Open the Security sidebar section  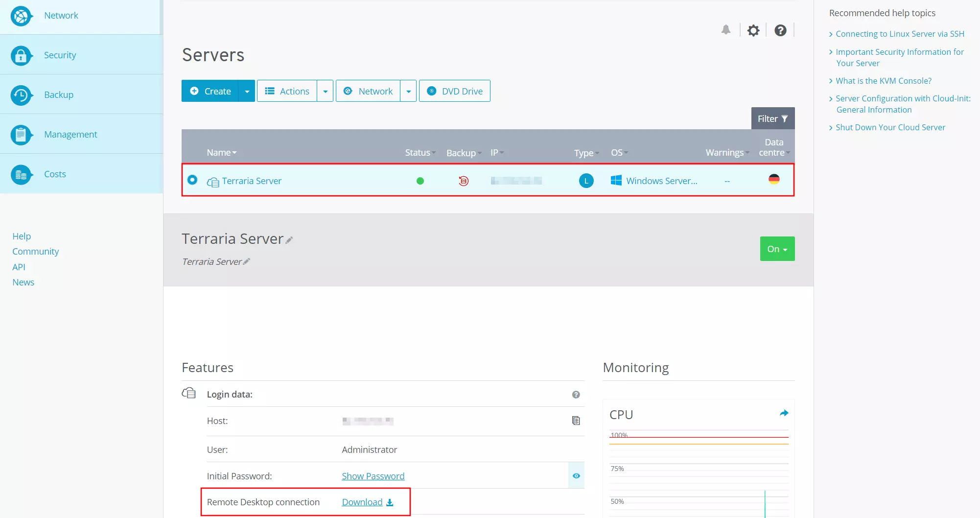tap(81, 55)
